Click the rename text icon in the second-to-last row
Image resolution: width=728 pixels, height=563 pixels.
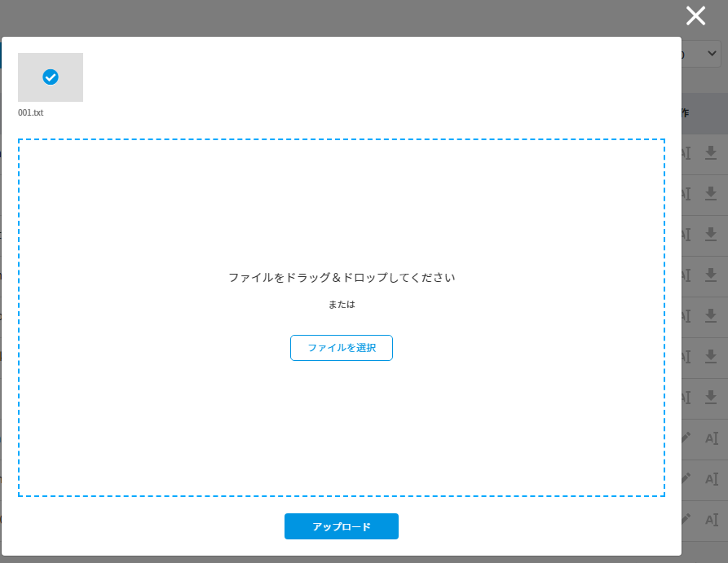(711, 479)
